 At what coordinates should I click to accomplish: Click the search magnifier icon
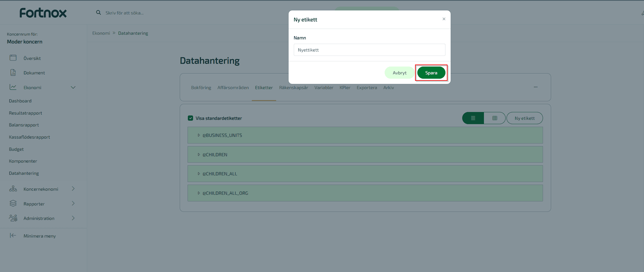(x=98, y=13)
